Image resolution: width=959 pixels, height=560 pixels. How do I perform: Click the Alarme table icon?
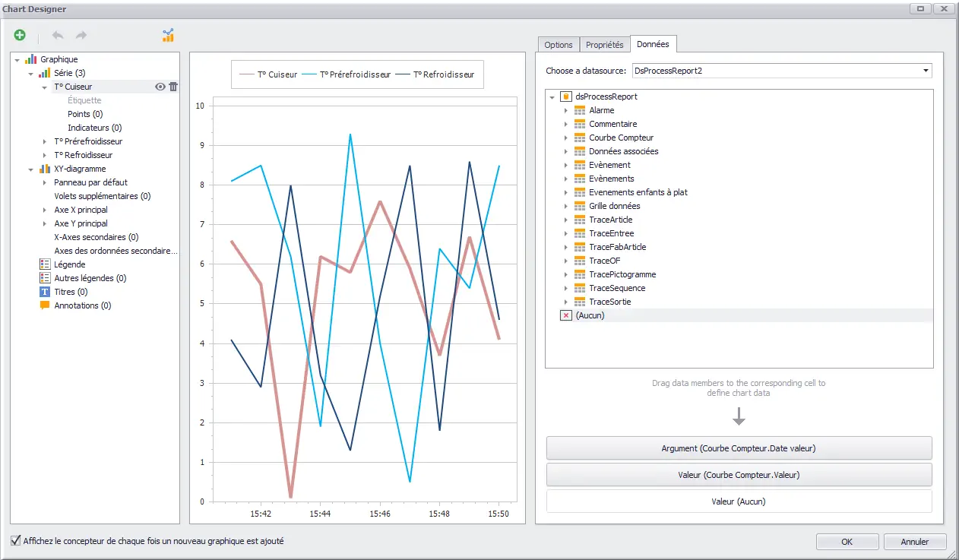pyautogui.click(x=580, y=110)
